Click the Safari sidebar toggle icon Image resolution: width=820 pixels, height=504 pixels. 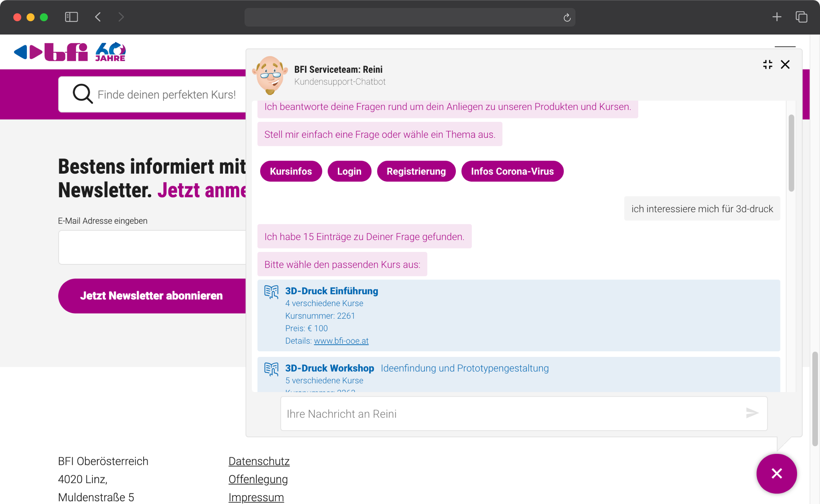(x=71, y=17)
